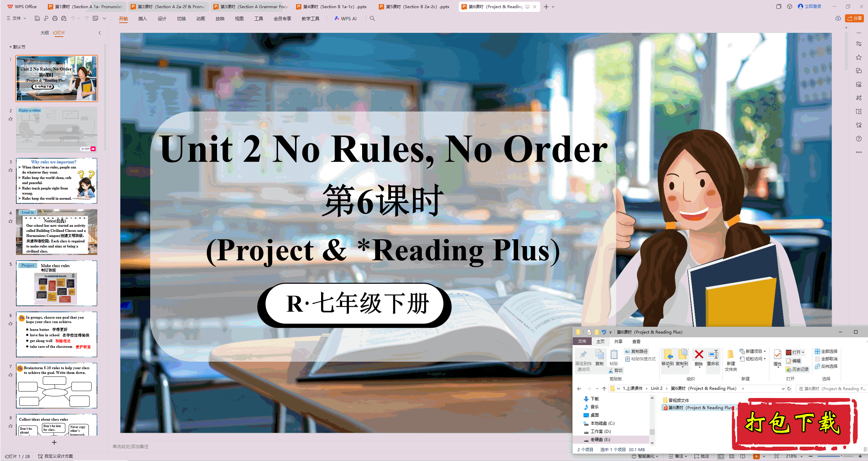
Task: Toggle checkbox icon in Explorer quick access toolbar
Action: (589, 332)
